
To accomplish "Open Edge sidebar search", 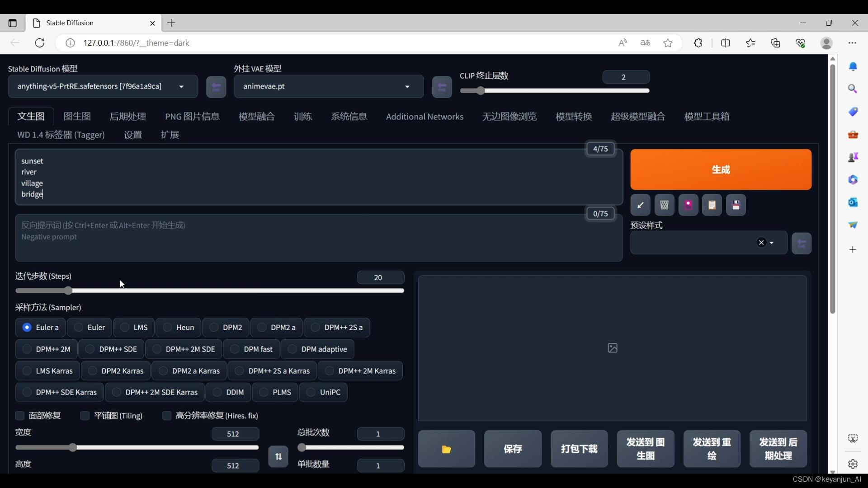I will point(853,89).
